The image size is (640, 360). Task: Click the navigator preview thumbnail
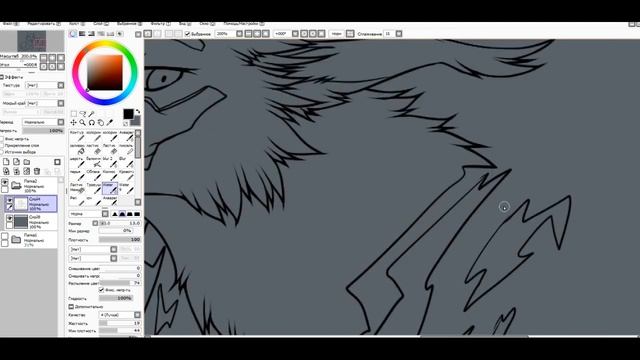pos(32,41)
